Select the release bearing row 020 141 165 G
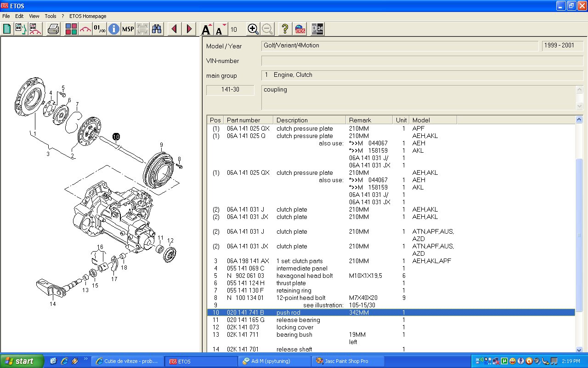The height and width of the screenshot is (368, 588). tap(391, 320)
